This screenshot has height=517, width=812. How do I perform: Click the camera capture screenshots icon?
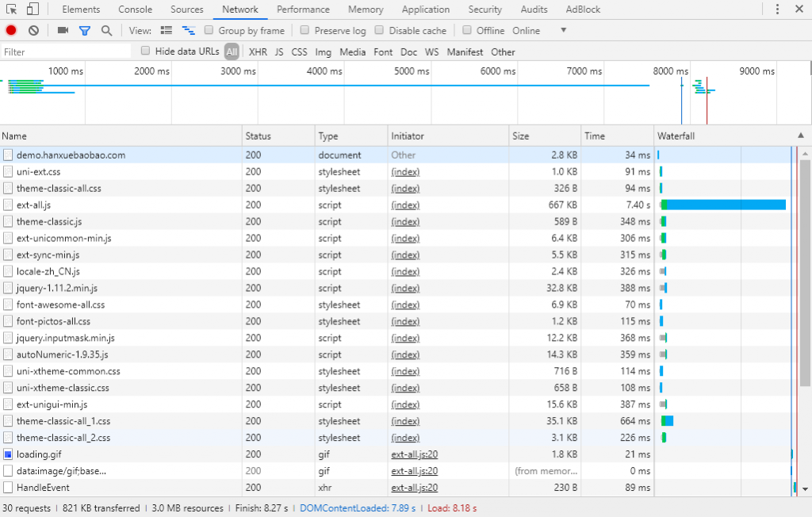(63, 31)
